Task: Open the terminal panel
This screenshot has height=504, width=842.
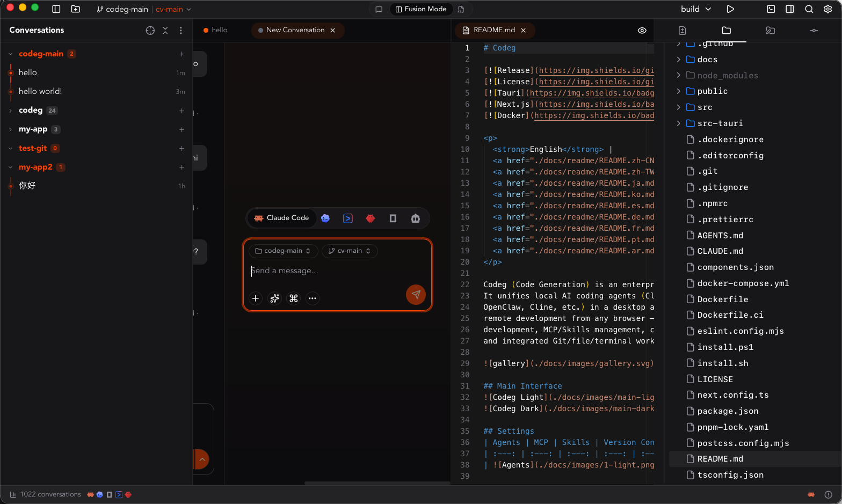Action: (771, 9)
